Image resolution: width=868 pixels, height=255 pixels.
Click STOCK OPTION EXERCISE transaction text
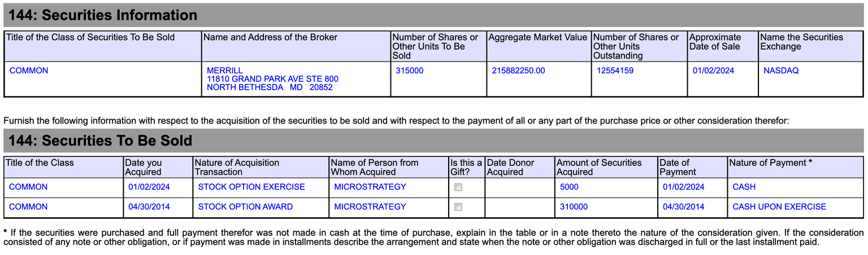[251, 187]
